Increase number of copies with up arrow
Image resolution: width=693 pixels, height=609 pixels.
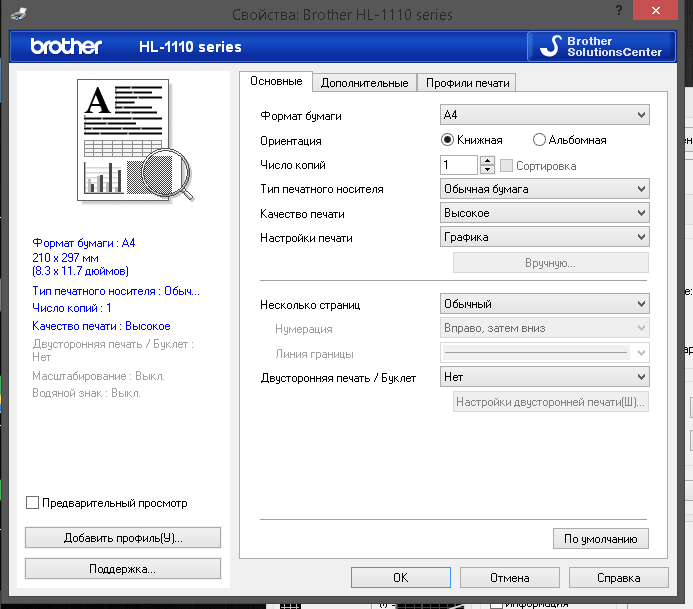487,161
